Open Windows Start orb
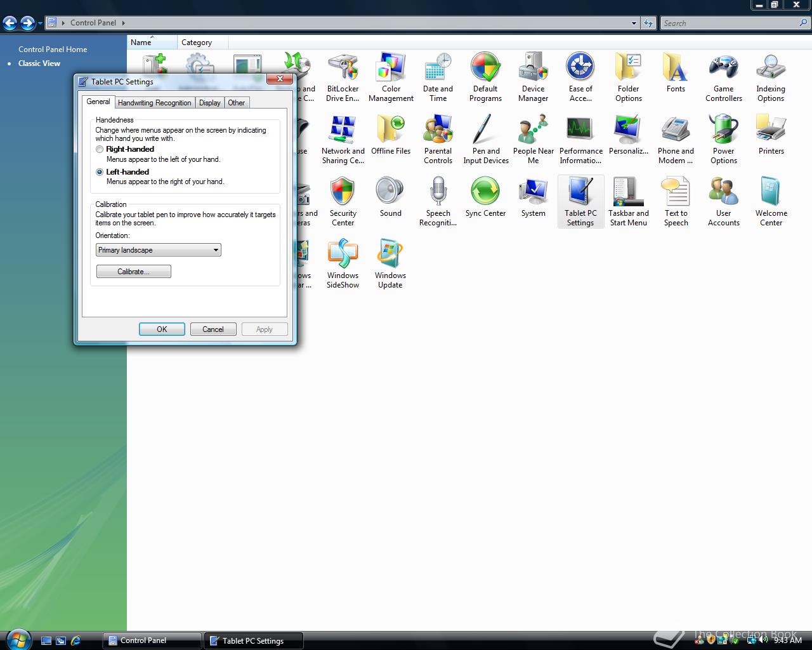Viewport: 812px width, 650px height. coord(18,639)
